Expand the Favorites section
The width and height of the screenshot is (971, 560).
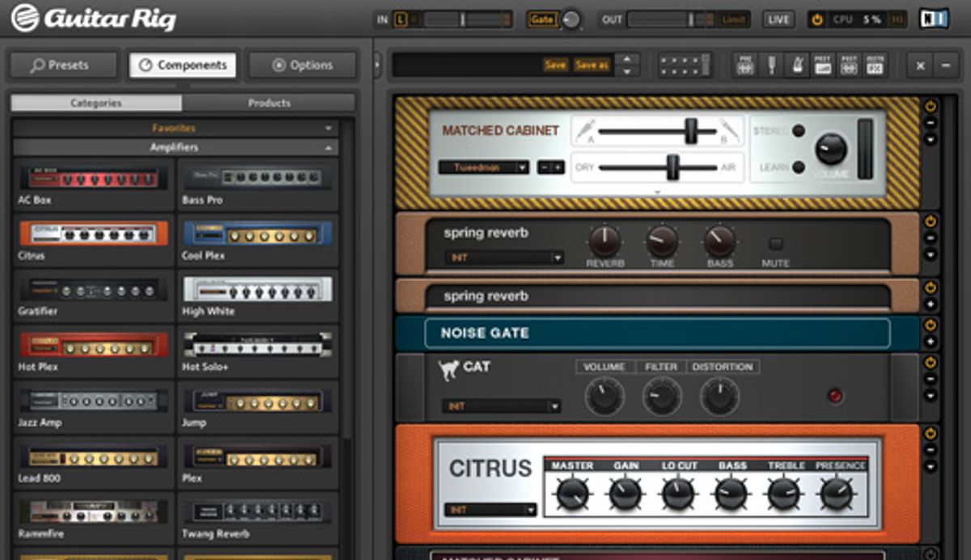[175, 128]
